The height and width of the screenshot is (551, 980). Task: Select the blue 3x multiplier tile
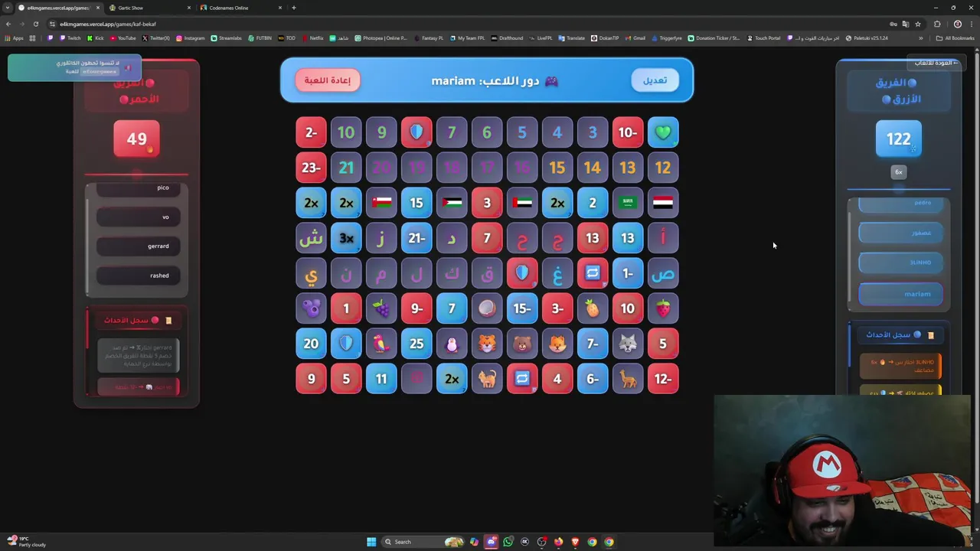click(x=346, y=238)
